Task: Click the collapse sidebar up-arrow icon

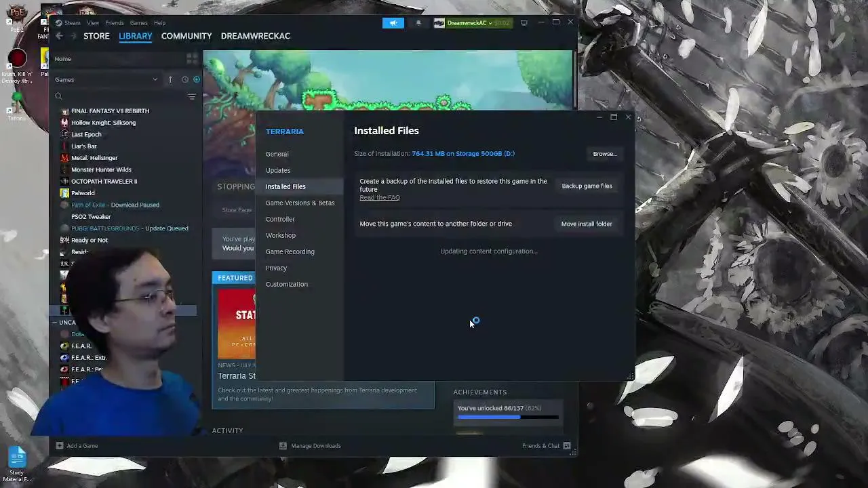Action: coord(170,80)
